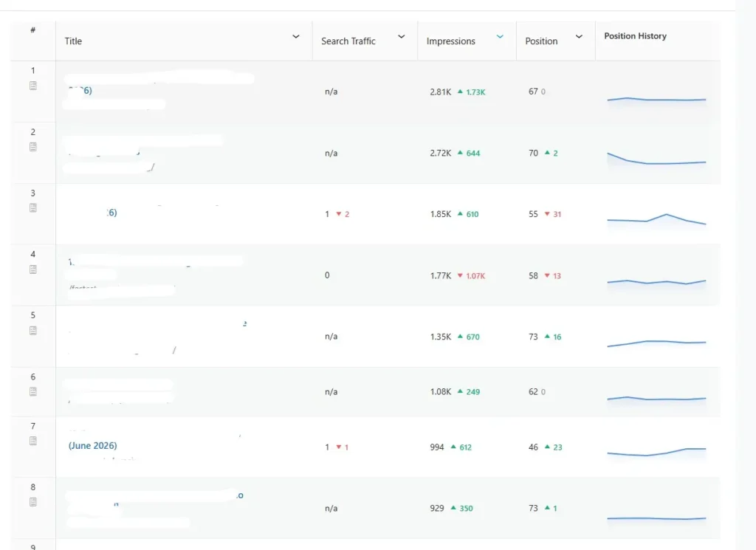Screen dimensions: 756x550
Task: View position history chart for row 4
Action: tap(656, 283)
